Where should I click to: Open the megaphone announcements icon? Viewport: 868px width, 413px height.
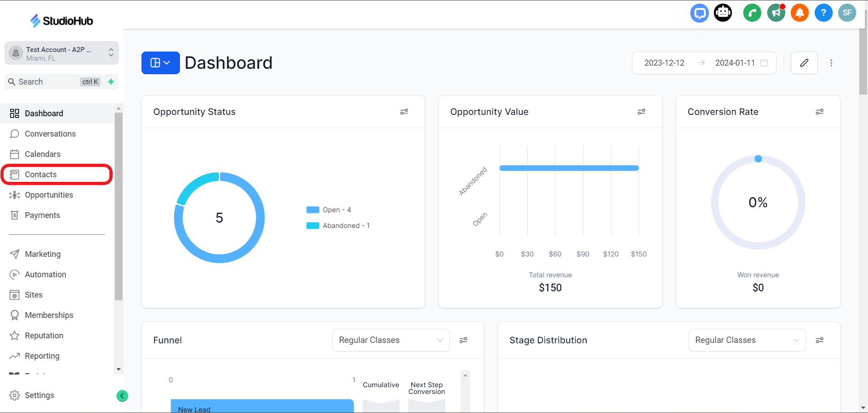pos(776,13)
